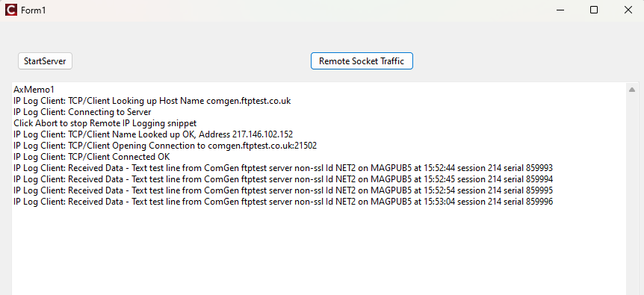
Task: Click inside the memo text area below the log
Action: click(x=319, y=251)
